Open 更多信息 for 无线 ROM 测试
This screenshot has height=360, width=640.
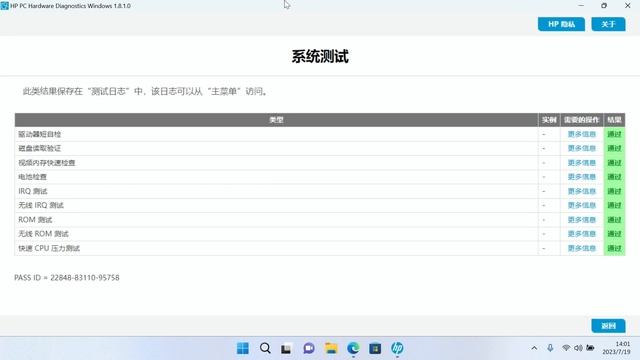pyautogui.click(x=582, y=234)
